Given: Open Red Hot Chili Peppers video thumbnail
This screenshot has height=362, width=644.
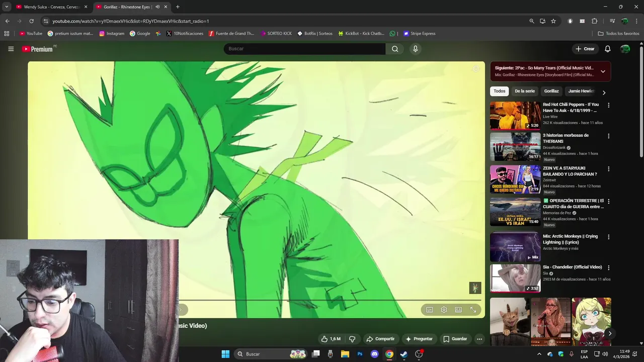Looking at the screenshot, I should pyautogui.click(x=515, y=116).
